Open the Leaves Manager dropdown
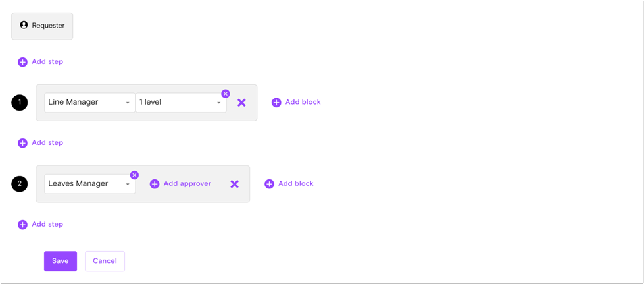This screenshot has width=644, height=284. point(89,184)
